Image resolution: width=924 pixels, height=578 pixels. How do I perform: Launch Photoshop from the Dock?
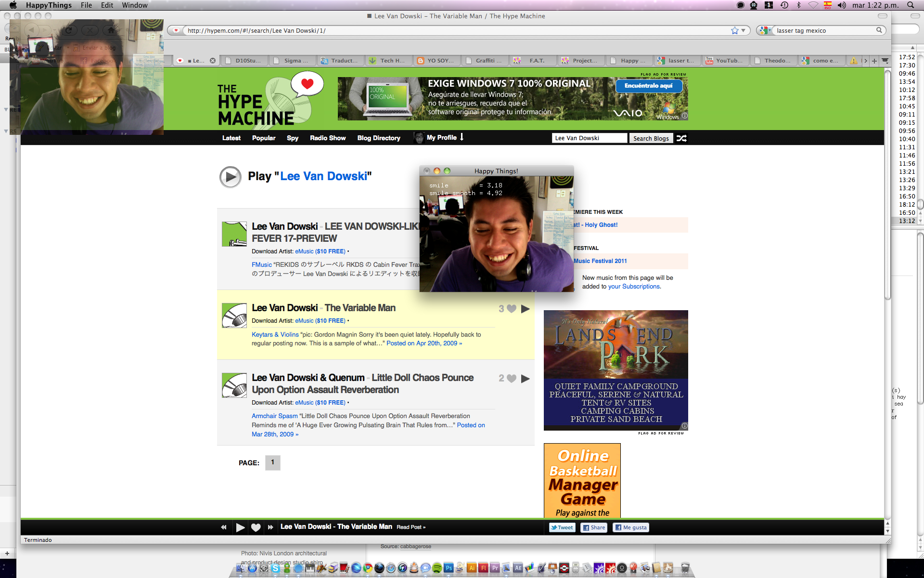pyautogui.click(x=449, y=568)
